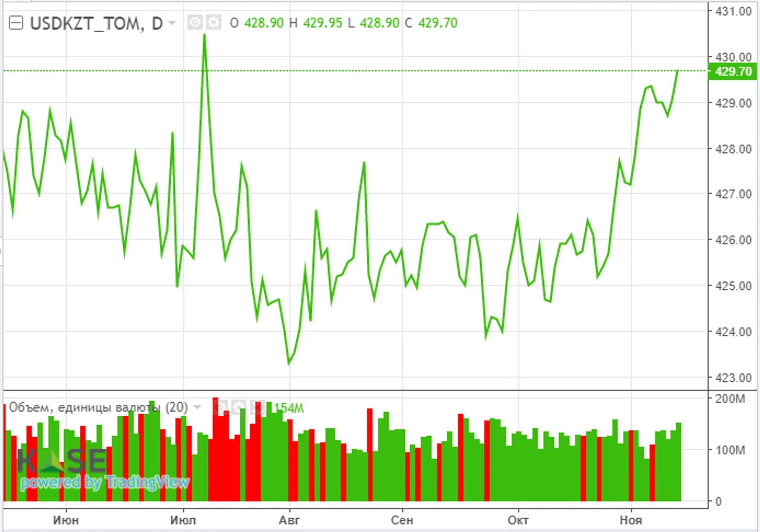Screen dimensions: 760x532
Task: Click the 429.00 price axis label
Action: click(x=733, y=103)
